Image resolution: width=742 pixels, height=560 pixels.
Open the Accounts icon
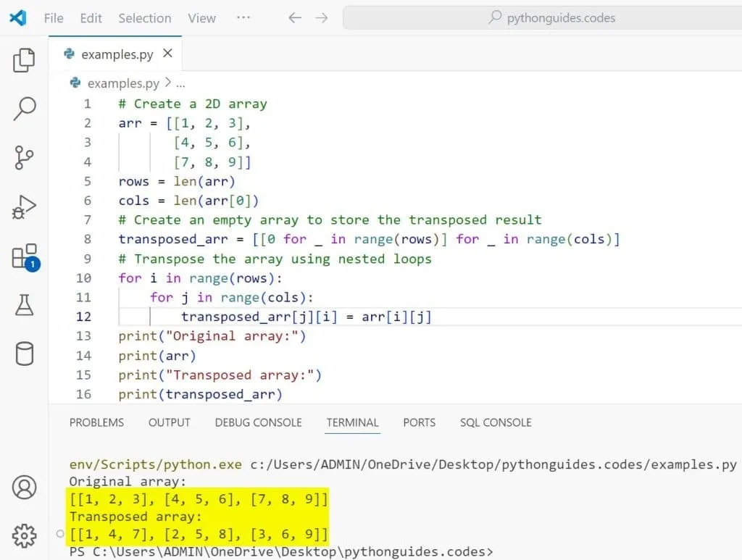[x=24, y=487]
